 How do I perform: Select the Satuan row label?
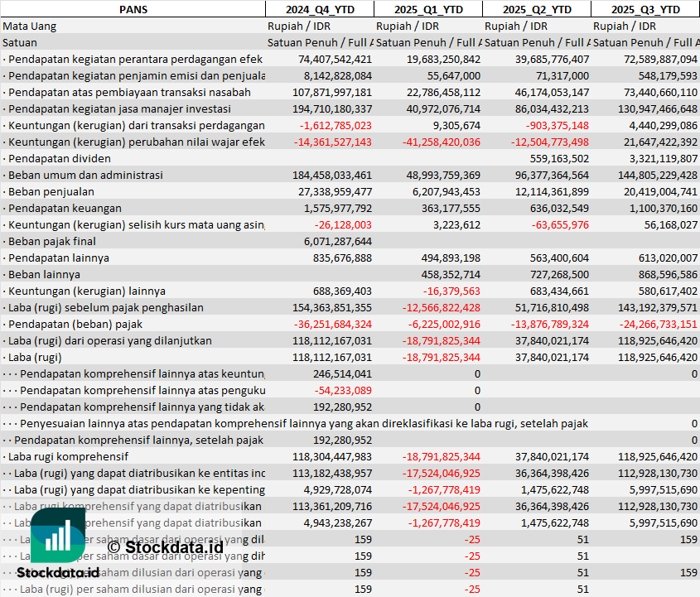click(x=20, y=42)
